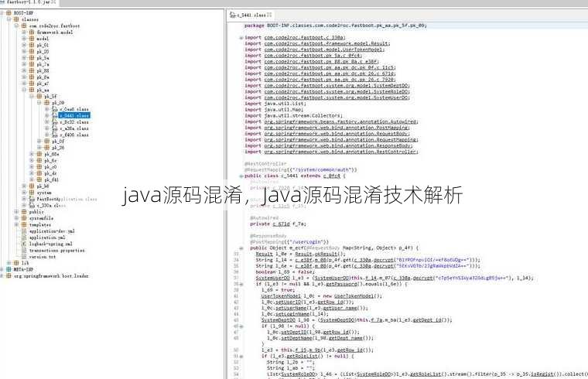Viewport: 588px width, 379px height.
Task: Fold the c_5441 class declaration block
Action: [x=241, y=176]
